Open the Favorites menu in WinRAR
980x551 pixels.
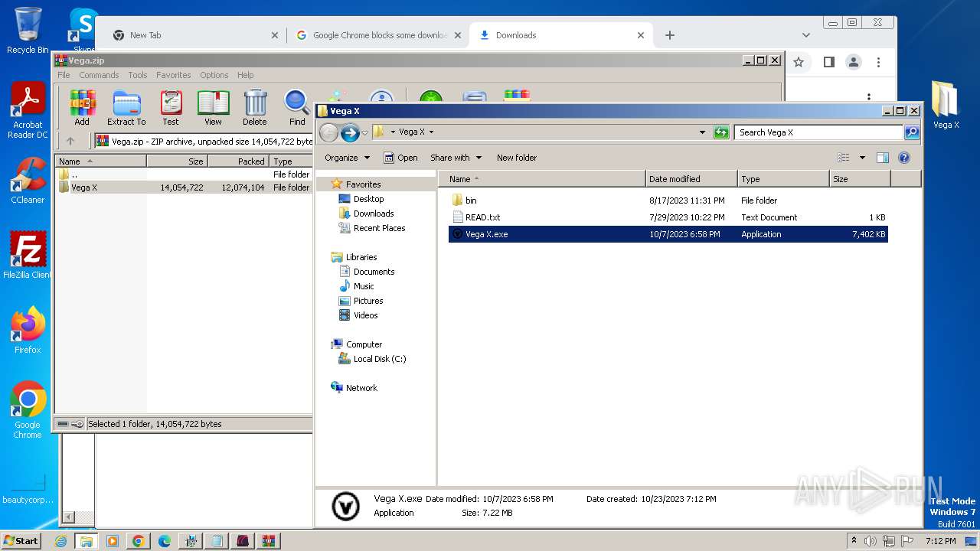(174, 75)
